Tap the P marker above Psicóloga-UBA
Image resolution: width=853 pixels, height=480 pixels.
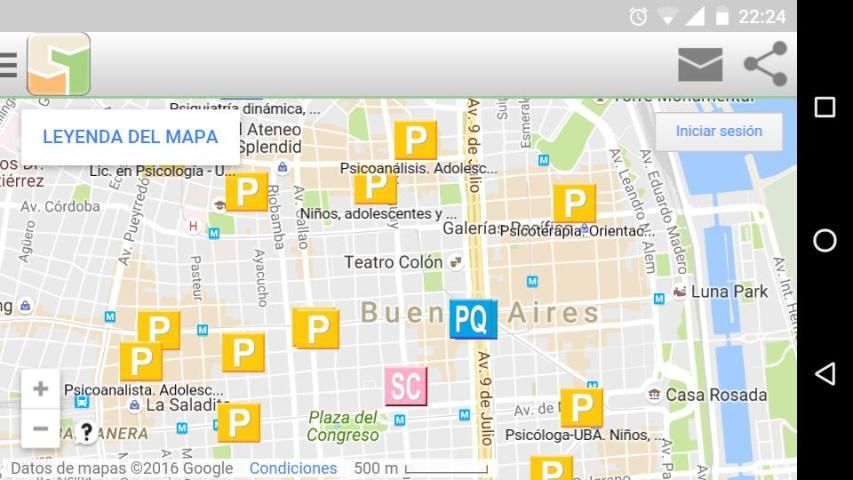coord(581,408)
